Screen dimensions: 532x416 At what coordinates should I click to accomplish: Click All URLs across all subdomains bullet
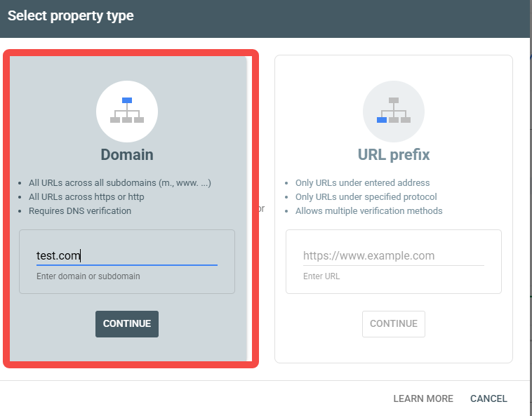(x=120, y=182)
